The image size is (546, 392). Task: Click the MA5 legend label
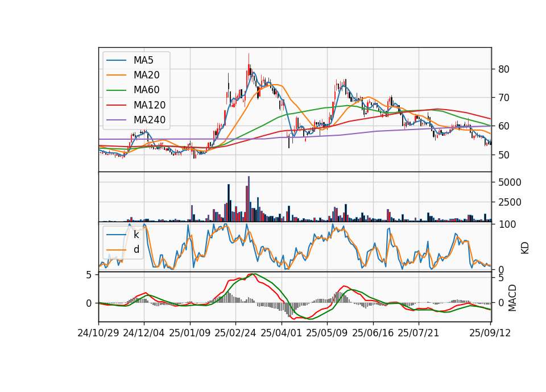pos(143,60)
